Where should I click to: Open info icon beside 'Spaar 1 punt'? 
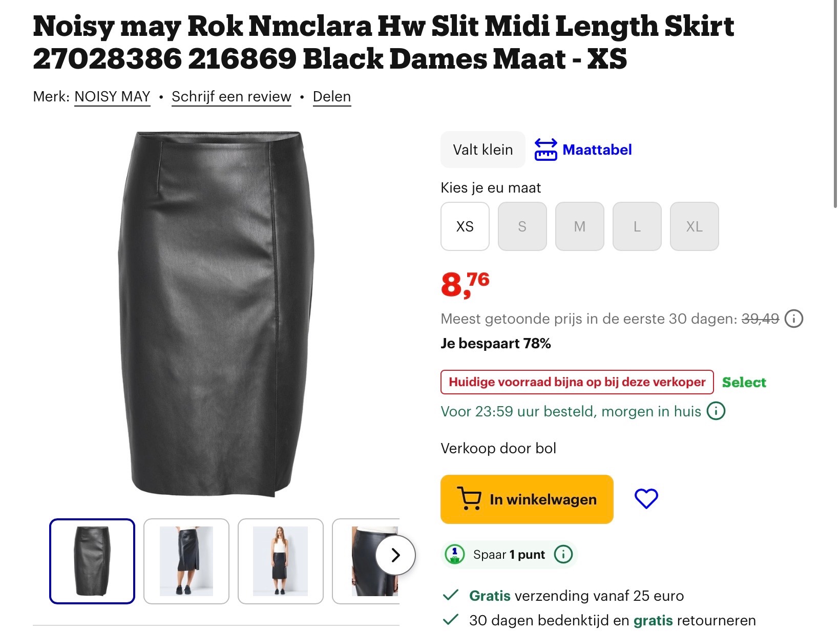[x=563, y=554]
